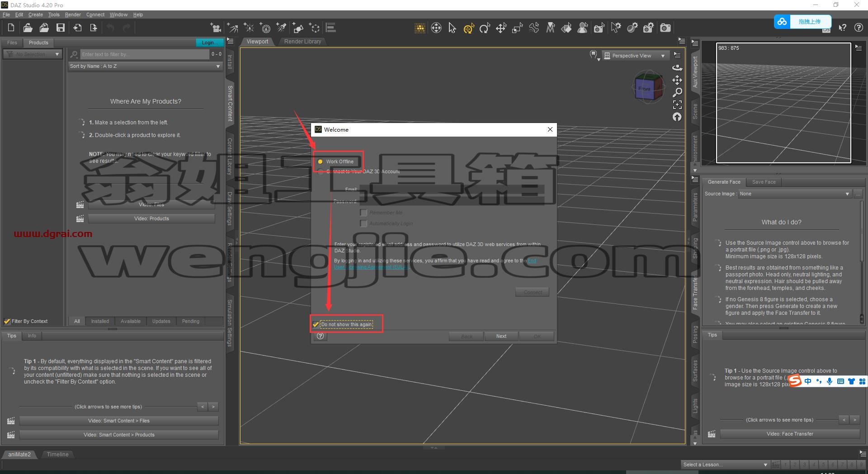Create a new primitive object

[x=298, y=28]
